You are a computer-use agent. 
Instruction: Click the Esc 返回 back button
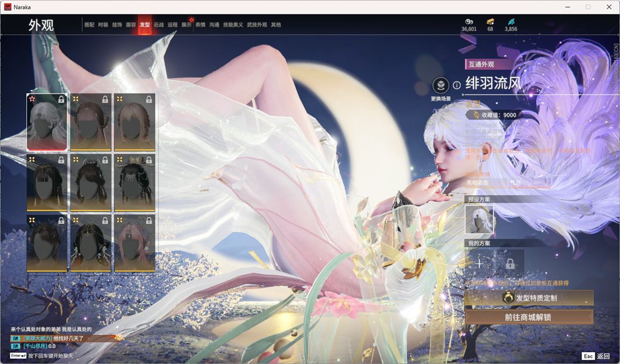(596, 356)
